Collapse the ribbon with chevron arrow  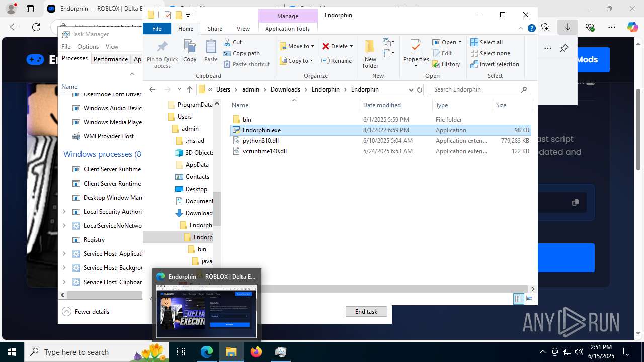pyautogui.click(x=521, y=29)
